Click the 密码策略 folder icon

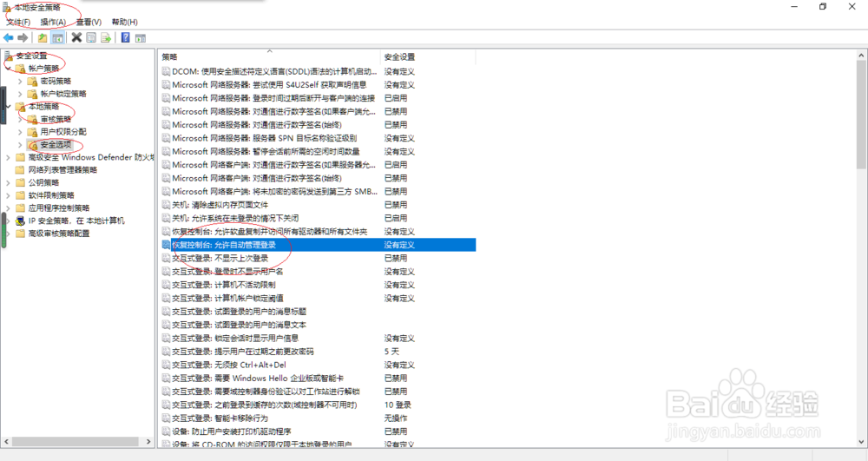pos(33,82)
